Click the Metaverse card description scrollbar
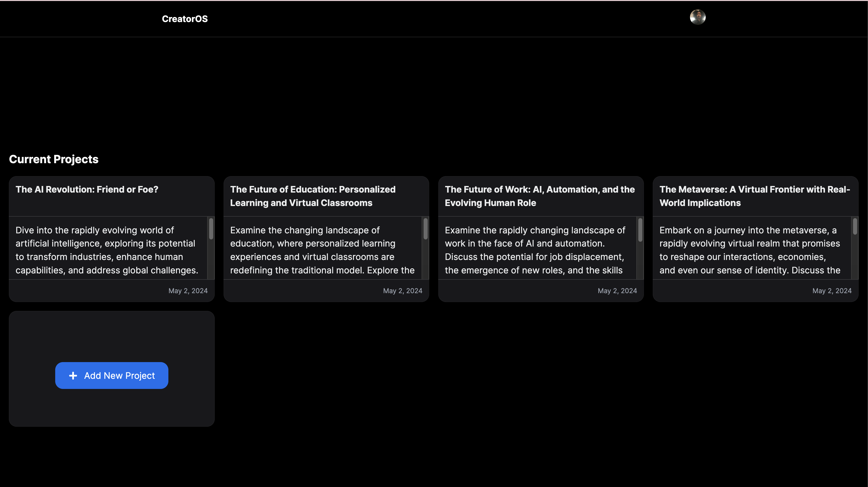This screenshot has width=868, height=487. [855, 227]
